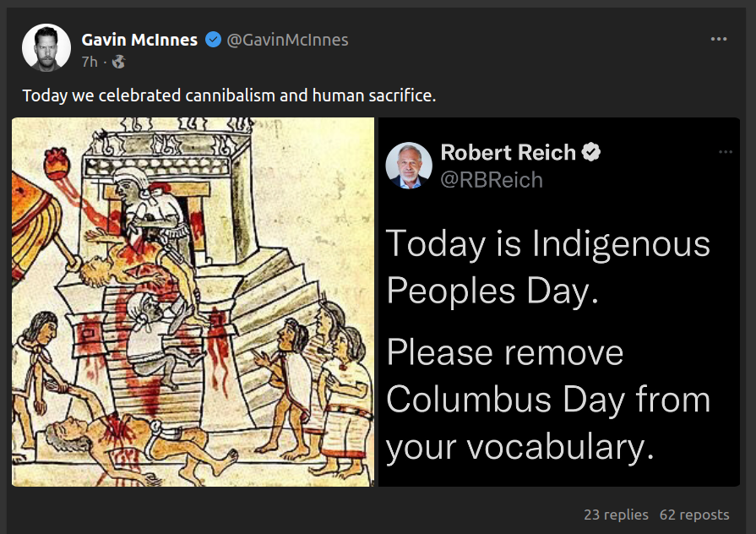Click the round avatar inside the tweet screenshot

click(x=409, y=165)
